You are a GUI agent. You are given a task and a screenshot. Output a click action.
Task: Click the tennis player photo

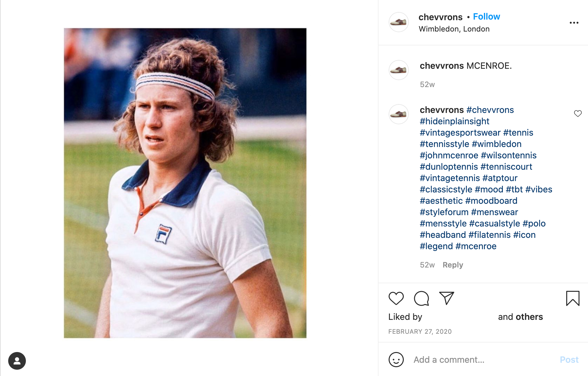[x=185, y=183]
